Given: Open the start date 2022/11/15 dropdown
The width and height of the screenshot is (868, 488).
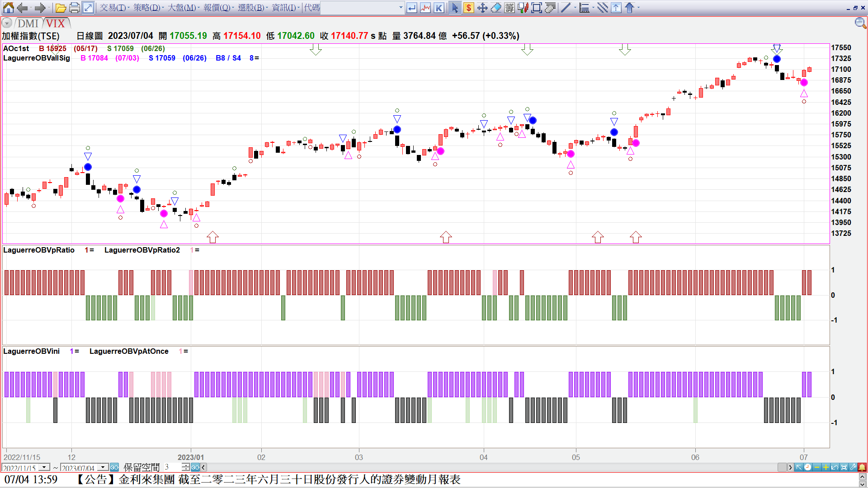Looking at the screenshot, I should [44, 467].
